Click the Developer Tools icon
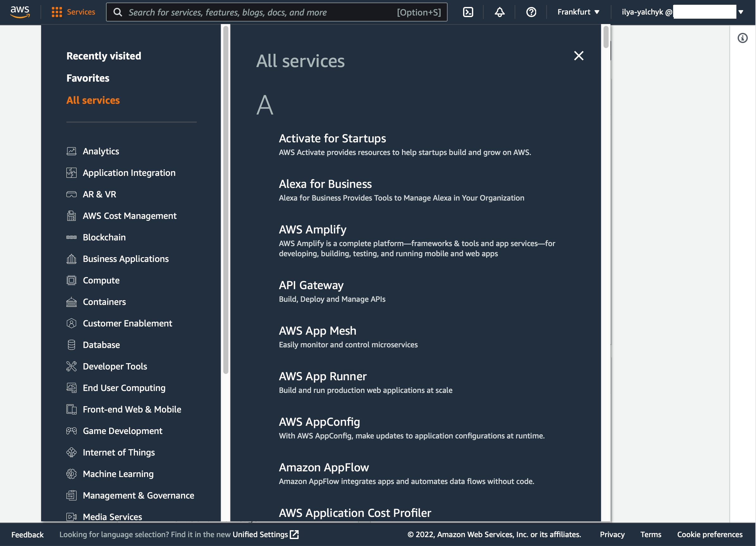 pyautogui.click(x=71, y=366)
